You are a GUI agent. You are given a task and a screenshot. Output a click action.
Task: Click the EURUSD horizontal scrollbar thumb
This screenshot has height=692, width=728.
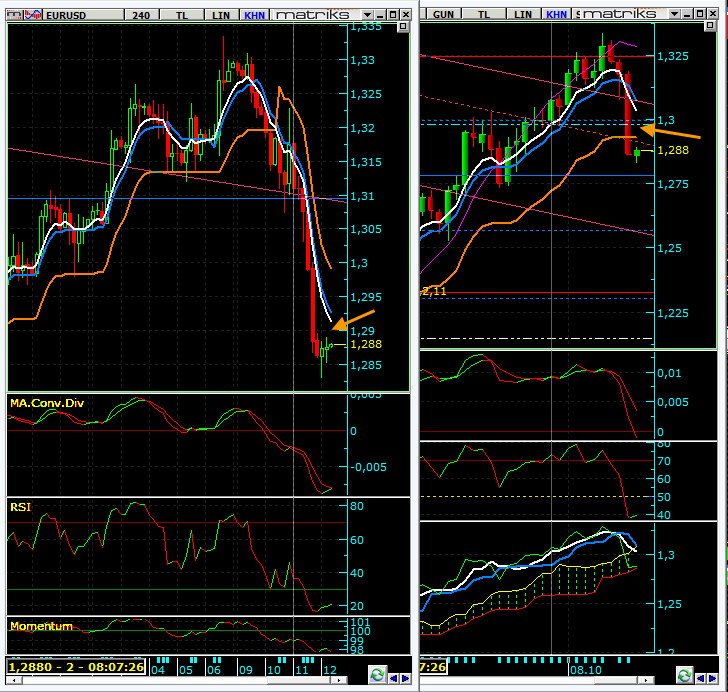pos(299,680)
